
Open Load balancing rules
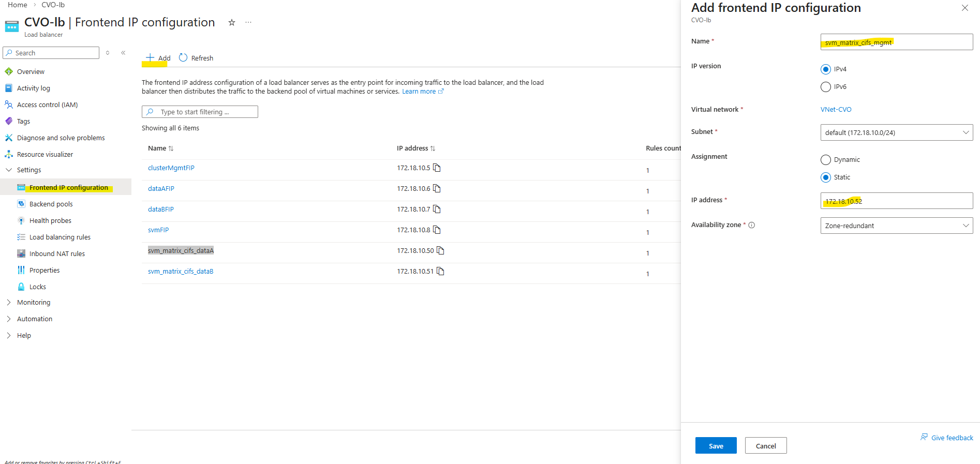(x=60, y=237)
